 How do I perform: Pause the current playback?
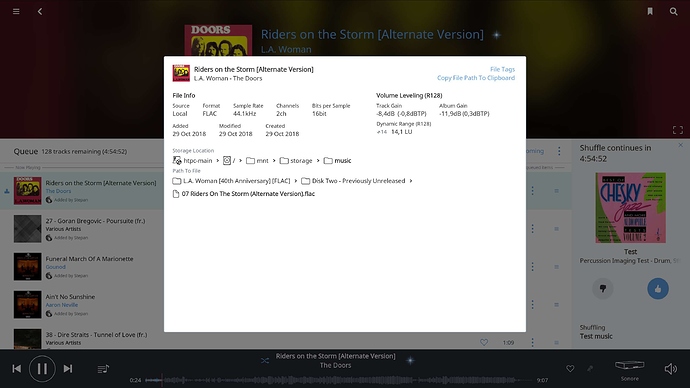(x=42, y=369)
